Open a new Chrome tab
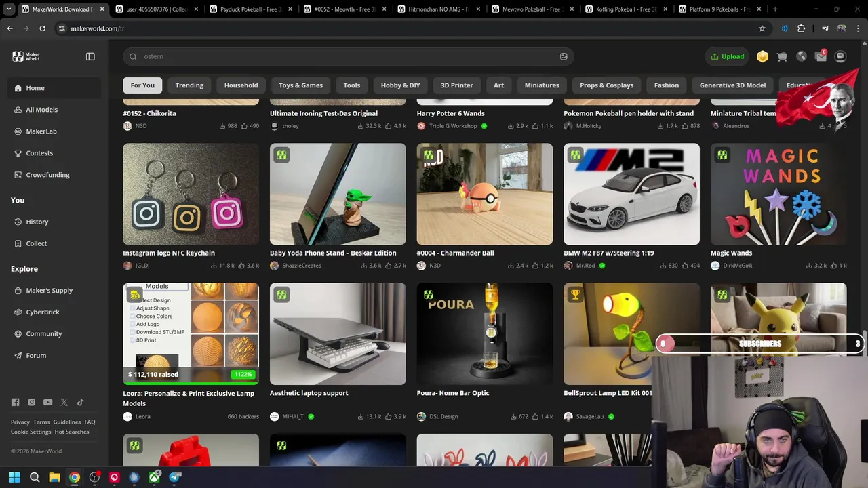The height and width of the screenshot is (488, 868). point(775,9)
